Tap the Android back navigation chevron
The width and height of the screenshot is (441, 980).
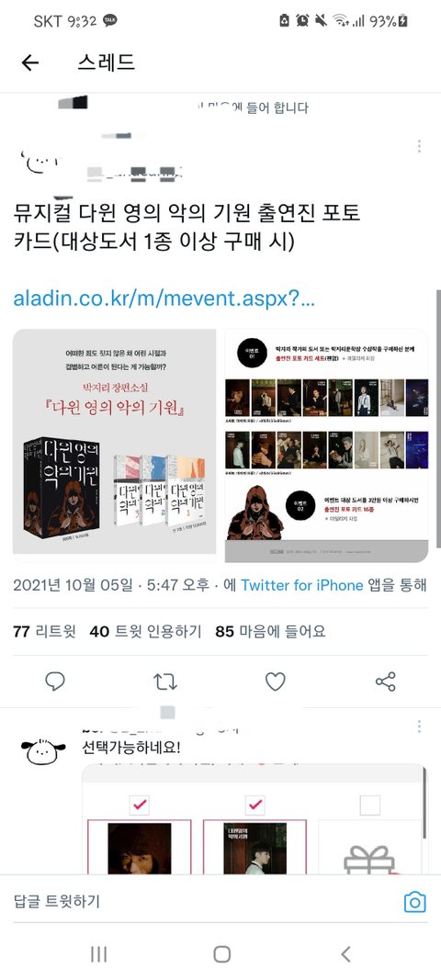coord(345,953)
